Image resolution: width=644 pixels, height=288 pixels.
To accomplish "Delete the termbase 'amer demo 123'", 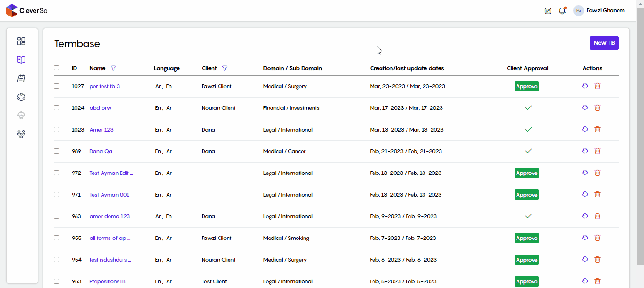I will tap(597, 216).
